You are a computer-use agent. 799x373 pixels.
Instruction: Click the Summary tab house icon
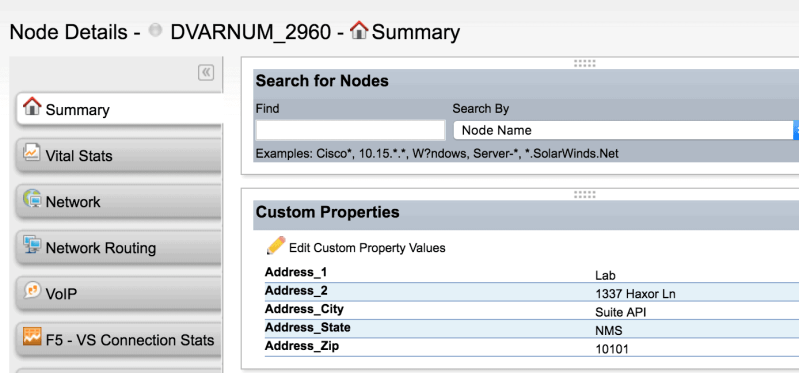pyautogui.click(x=32, y=106)
